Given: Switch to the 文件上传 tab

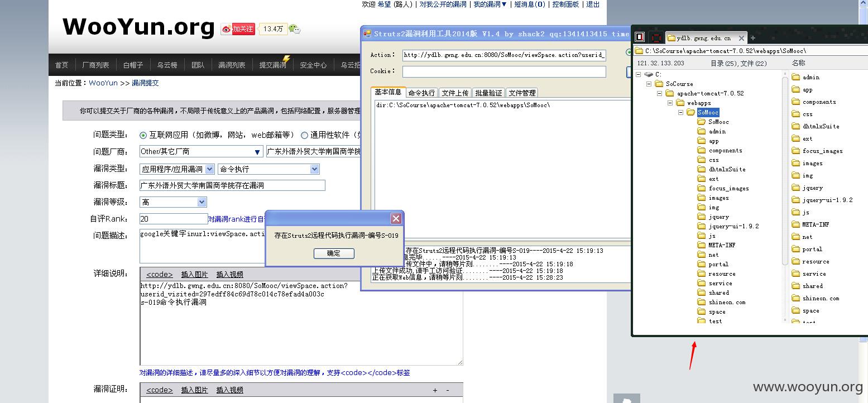Looking at the screenshot, I should coord(455,93).
